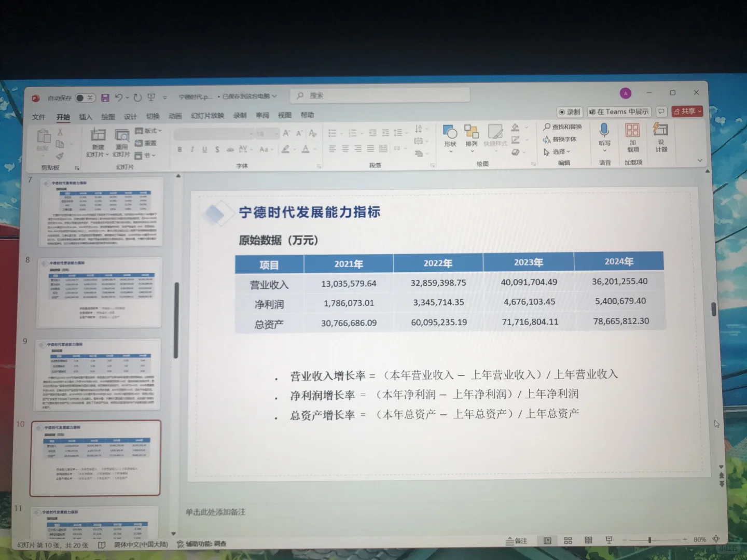Increase the font size
Screen dimensions: 747x560
[286, 133]
